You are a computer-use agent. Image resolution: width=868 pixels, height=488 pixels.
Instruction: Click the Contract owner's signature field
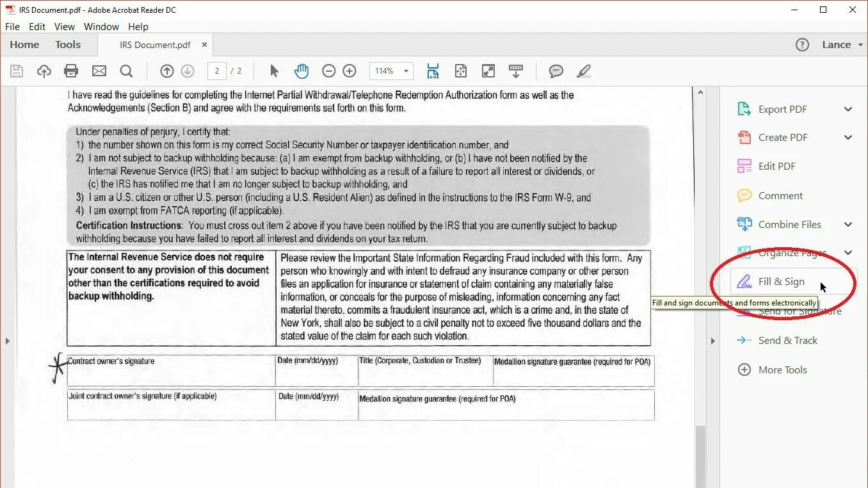click(171, 371)
